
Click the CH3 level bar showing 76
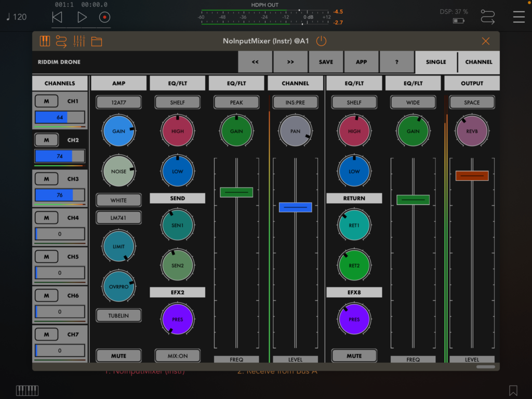click(x=60, y=195)
